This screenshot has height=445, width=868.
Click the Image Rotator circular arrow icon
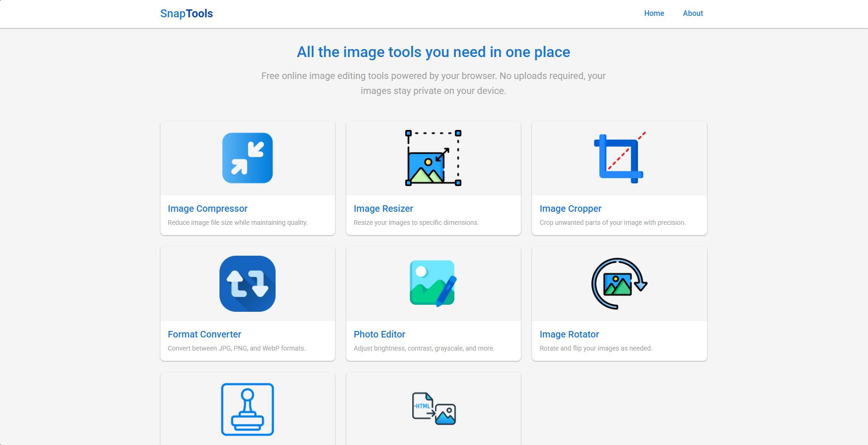coord(619,284)
